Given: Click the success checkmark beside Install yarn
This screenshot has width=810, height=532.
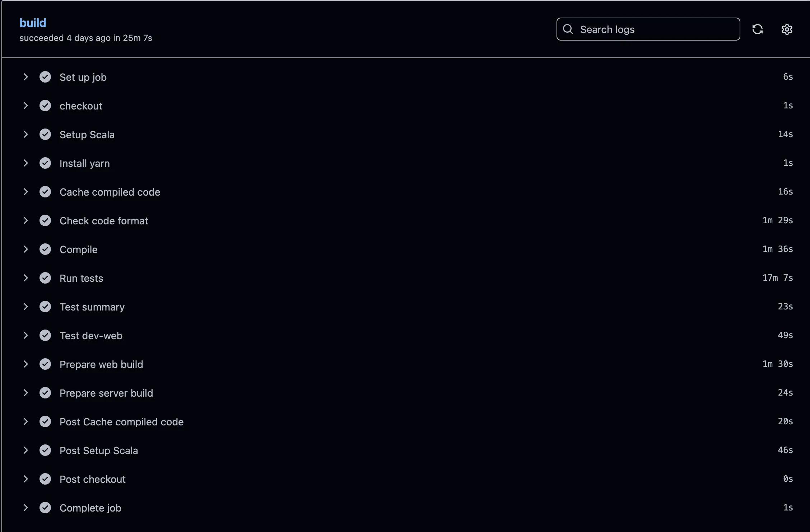Looking at the screenshot, I should (x=45, y=163).
